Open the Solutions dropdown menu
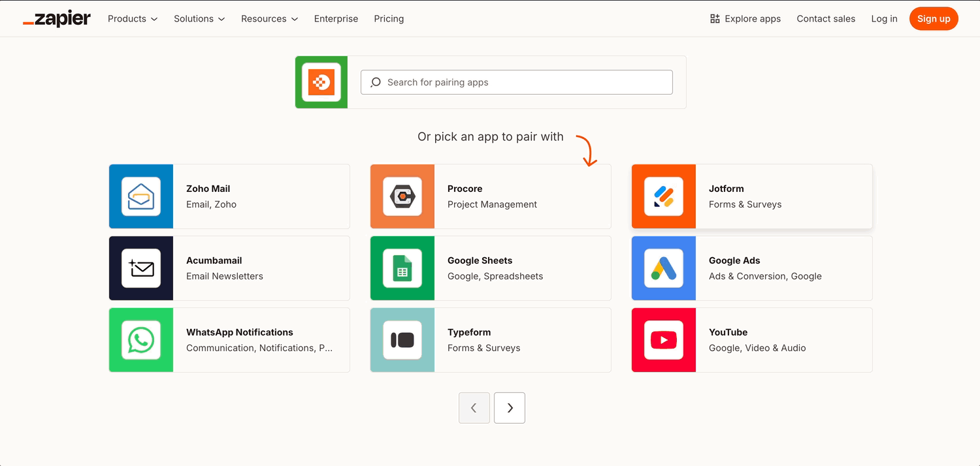 (x=199, y=19)
